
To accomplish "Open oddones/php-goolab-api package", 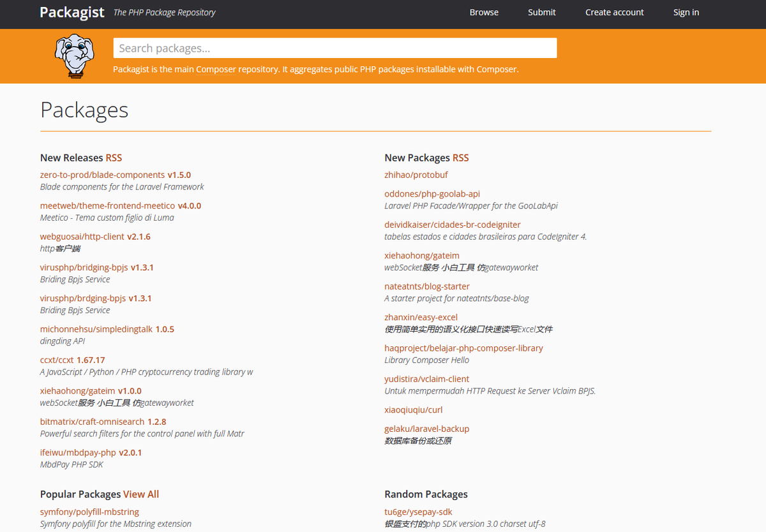I will click(x=432, y=194).
